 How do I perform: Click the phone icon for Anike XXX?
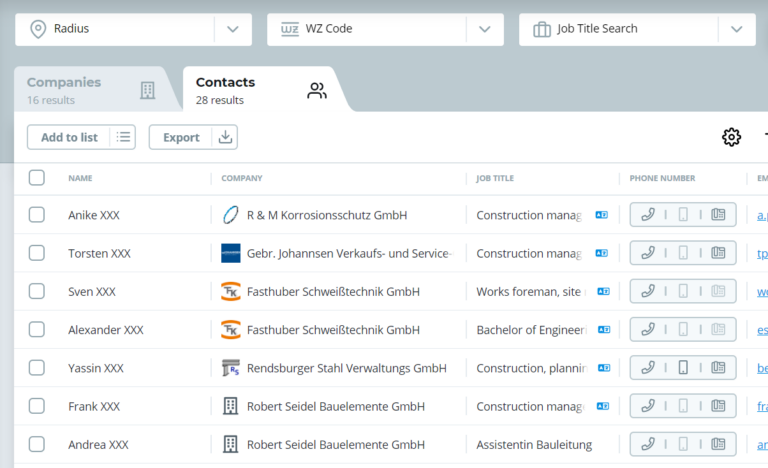coord(648,215)
